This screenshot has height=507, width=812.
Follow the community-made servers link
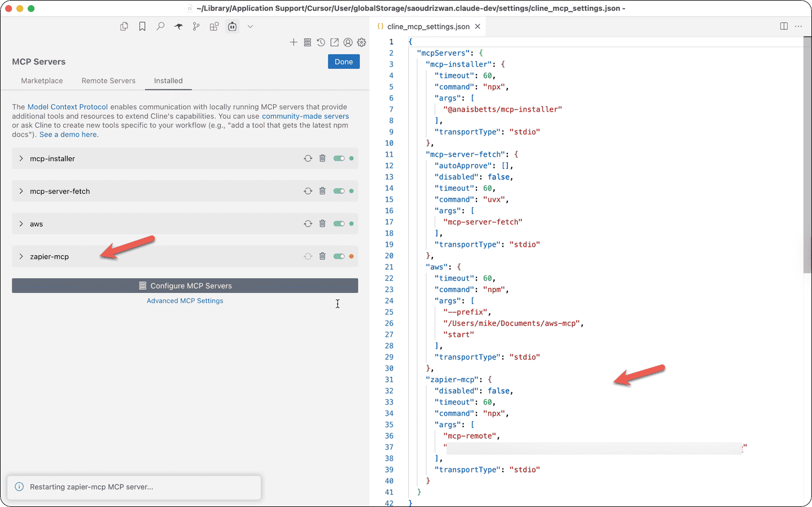305,116
